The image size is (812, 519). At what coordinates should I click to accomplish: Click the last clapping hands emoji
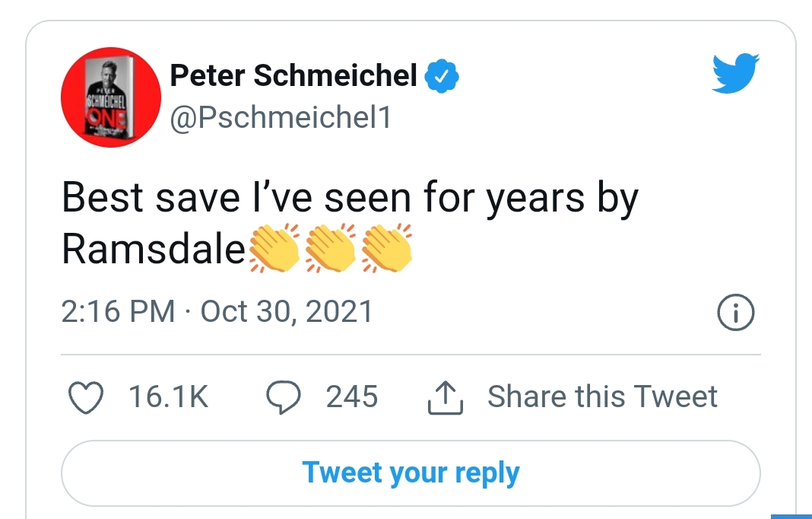[386, 248]
